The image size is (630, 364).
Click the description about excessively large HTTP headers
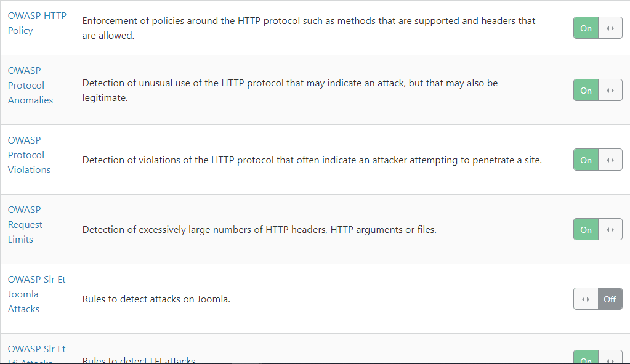click(259, 230)
